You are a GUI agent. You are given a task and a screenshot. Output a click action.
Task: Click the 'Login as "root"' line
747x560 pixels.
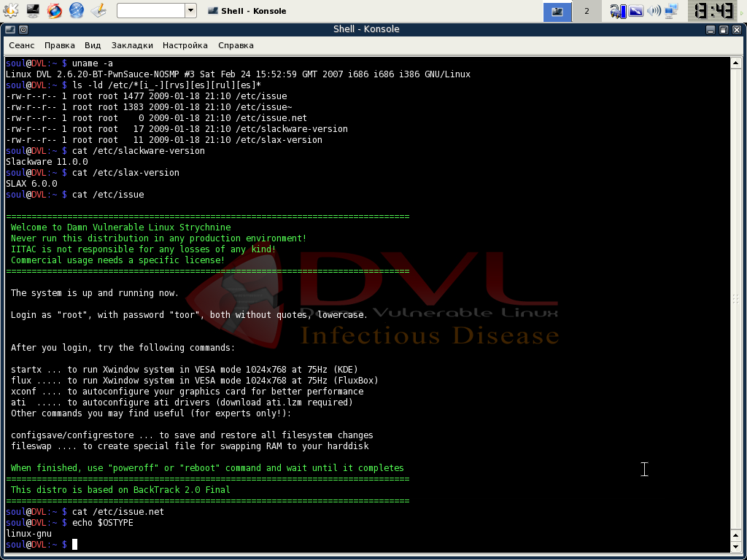click(189, 315)
